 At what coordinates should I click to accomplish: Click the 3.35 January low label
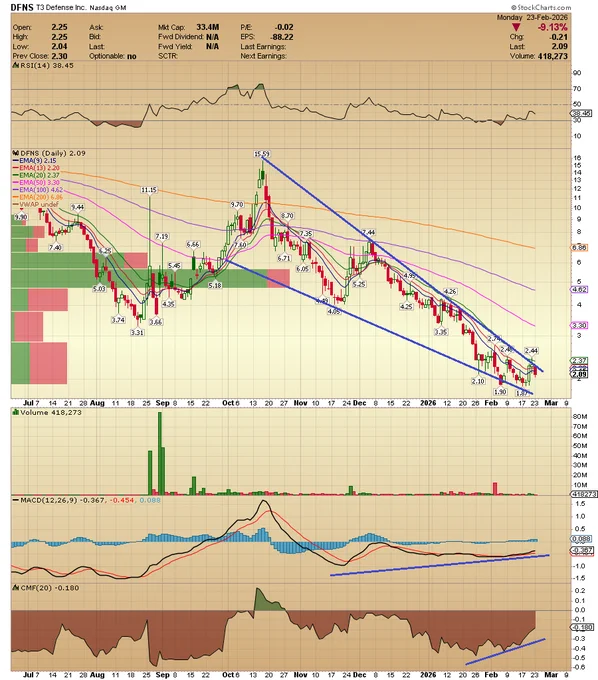(441, 332)
